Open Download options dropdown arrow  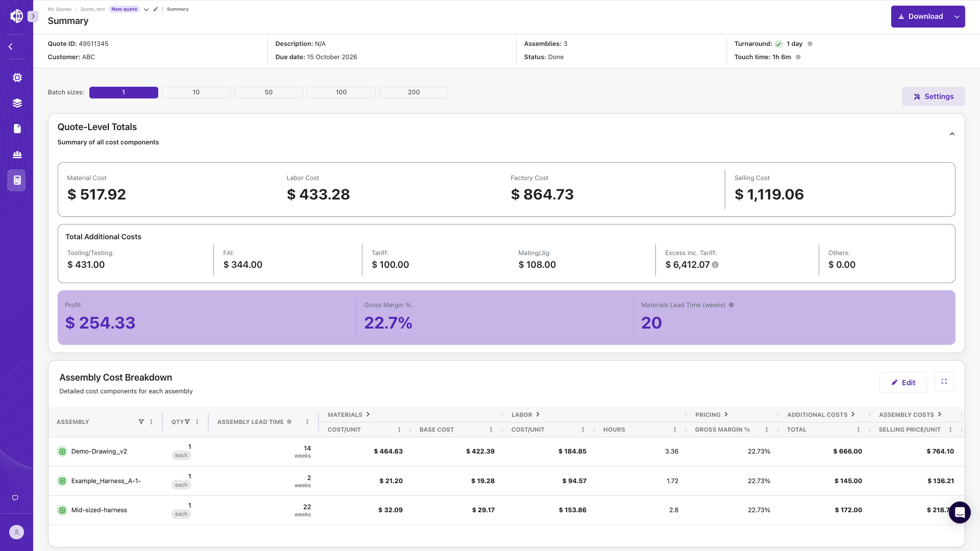pyautogui.click(x=957, y=17)
